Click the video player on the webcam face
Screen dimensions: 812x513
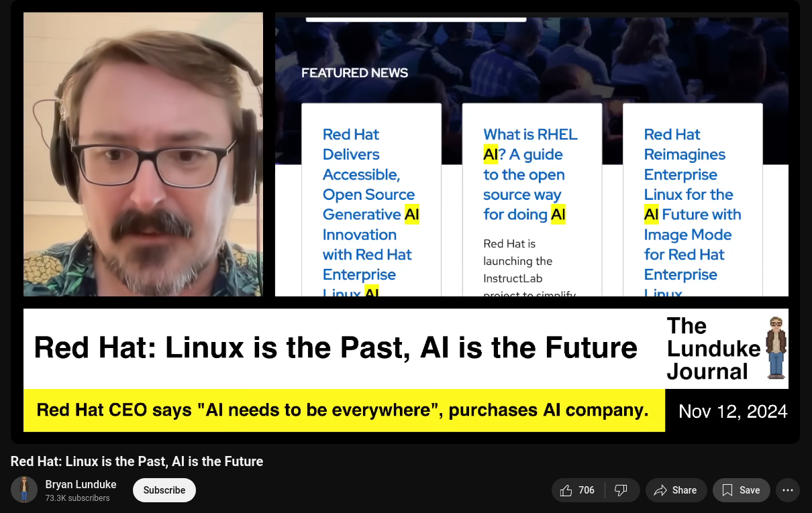point(143,154)
